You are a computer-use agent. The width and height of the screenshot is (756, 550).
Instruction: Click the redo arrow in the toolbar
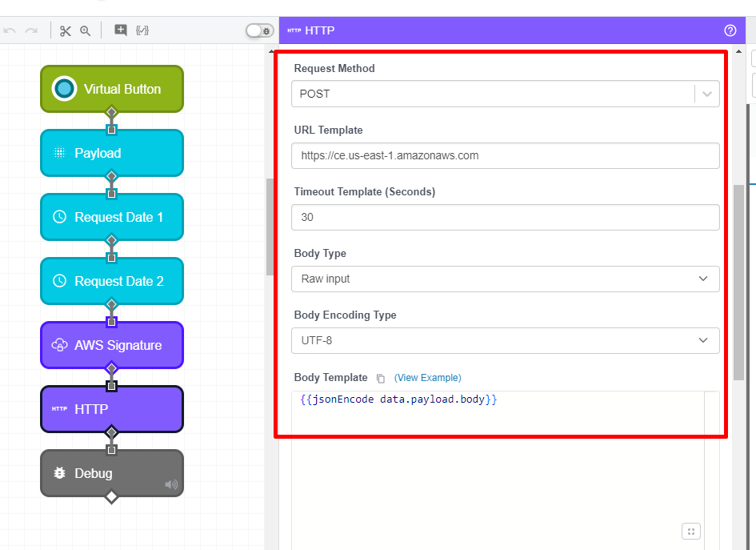(x=31, y=30)
